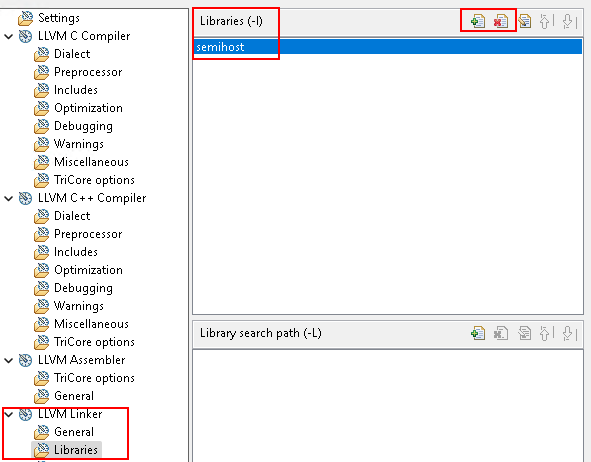
Task: Add a new library entry in Libraries (-l)
Action: pos(478,21)
